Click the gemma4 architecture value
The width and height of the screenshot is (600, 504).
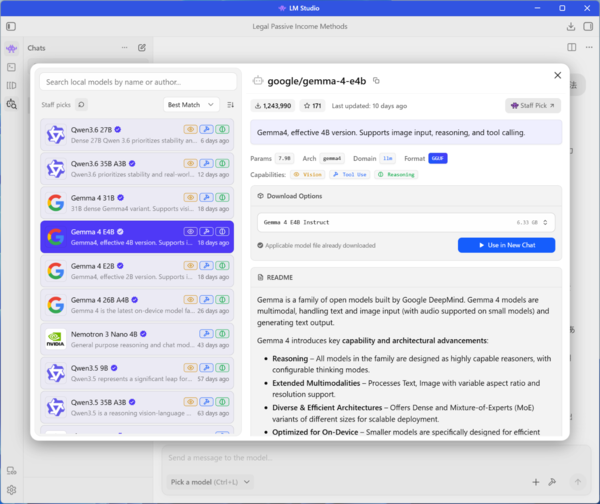(332, 158)
